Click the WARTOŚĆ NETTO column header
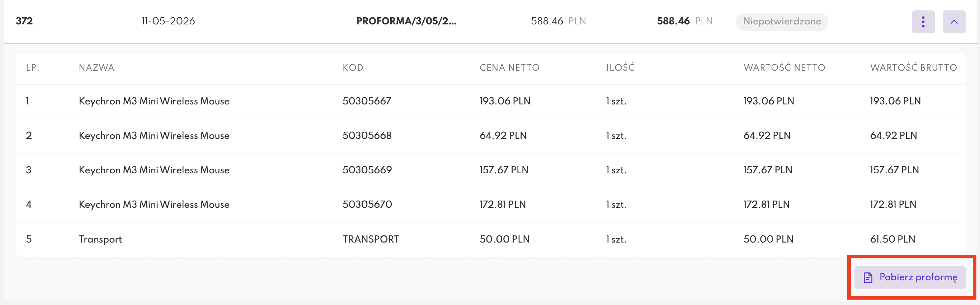This screenshot has width=980, height=305. [784, 67]
